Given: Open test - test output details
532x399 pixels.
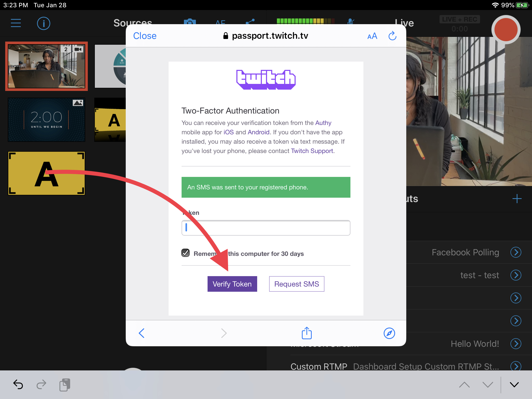Looking at the screenshot, I should tap(516, 275).
